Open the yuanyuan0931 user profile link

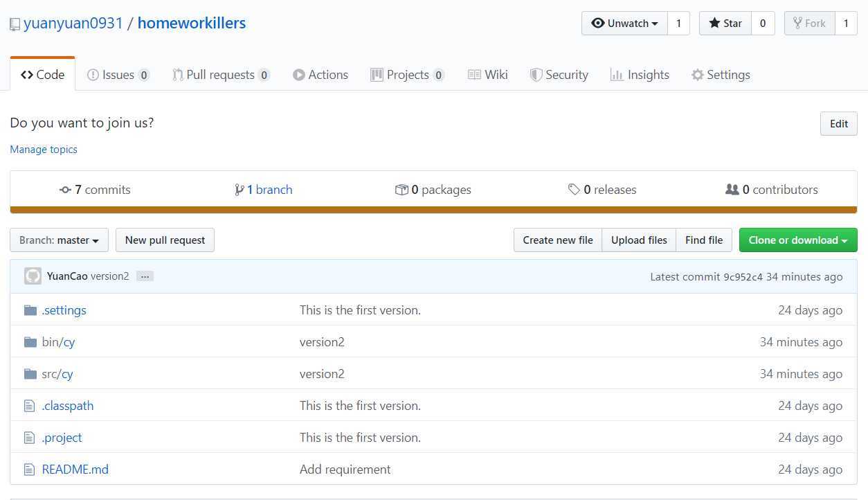[x=73, y=23]
